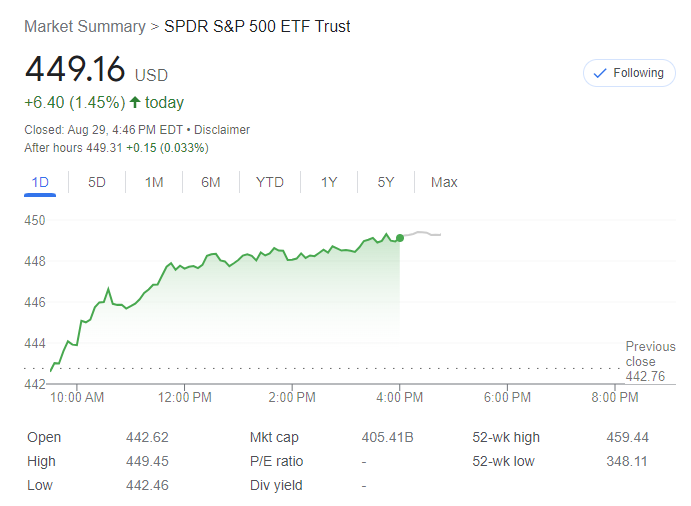Click the SPDR S&P 500 ETF Trust title
This screenshot has height=506, width=691.
(x=257, y=26)
